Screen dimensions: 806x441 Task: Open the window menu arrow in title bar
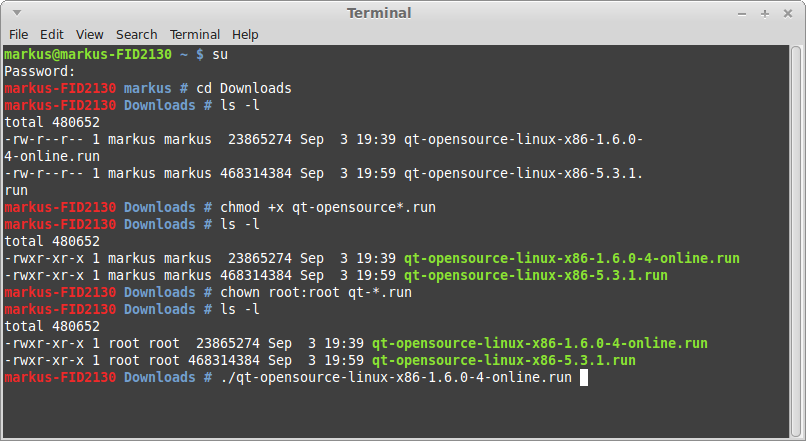click(x=14, y=13)
